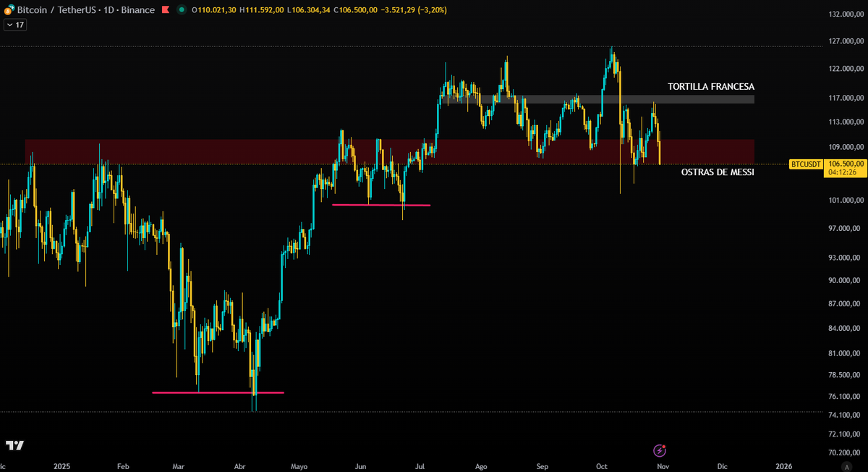Click the Mar label on the time axis
This screenshot has width=868, height=472.
pos(179,465)
